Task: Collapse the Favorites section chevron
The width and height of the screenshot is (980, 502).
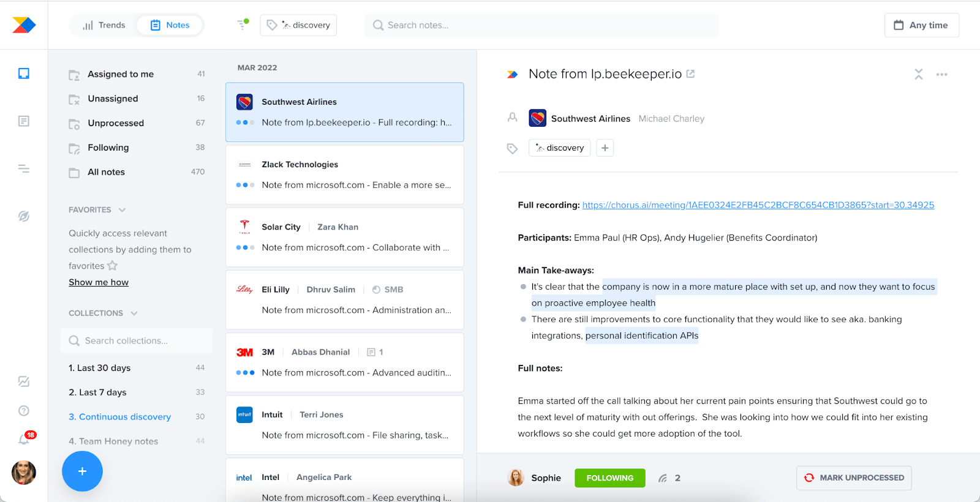Action: 122,210
